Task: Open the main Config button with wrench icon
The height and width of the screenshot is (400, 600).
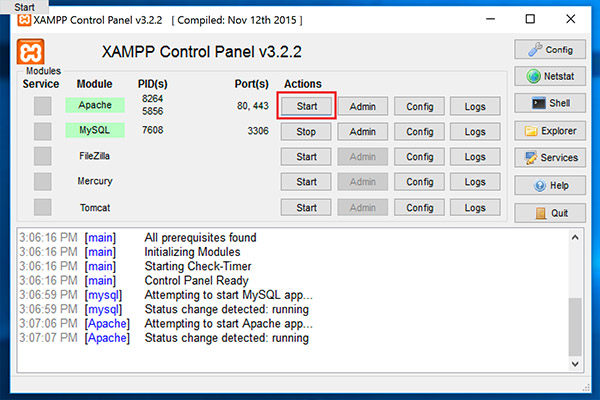Action: click(x=550, y=50)
